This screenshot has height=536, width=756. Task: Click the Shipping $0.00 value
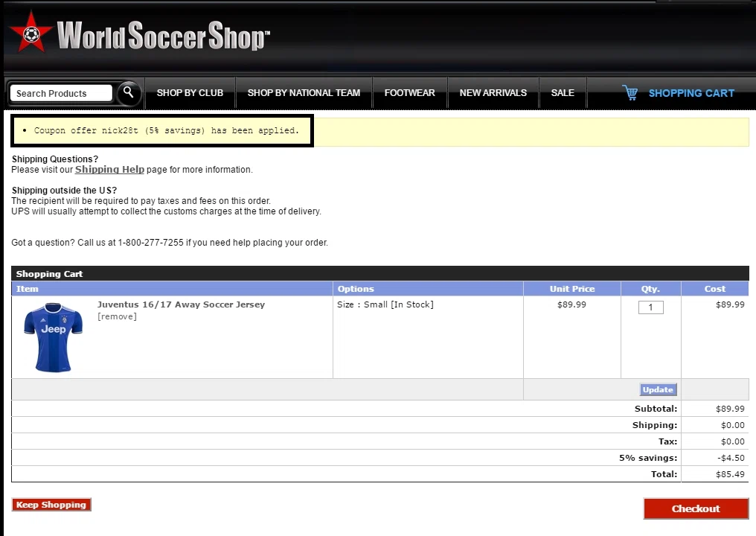pyautogui.click(x=733, y=425)
